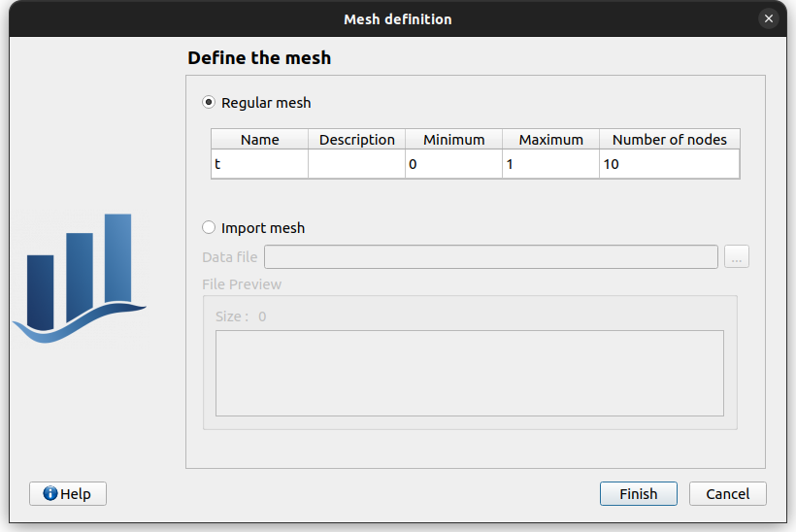Click the Minimum column header
Image resolution: width=796 pixels, height=532 pixels.
[453, 140]
